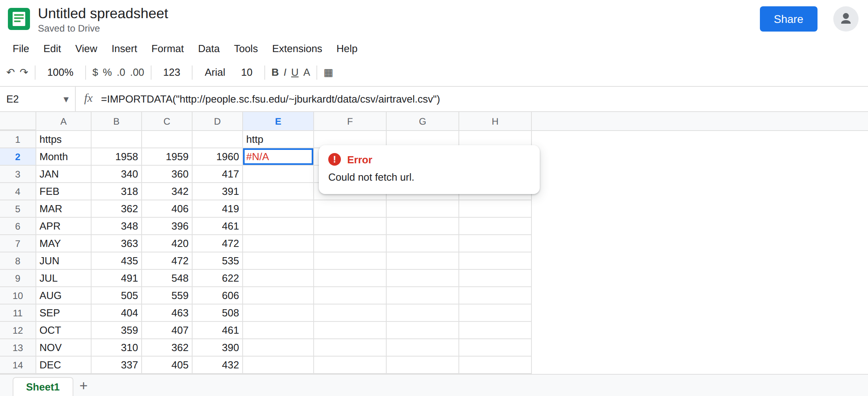Viewport: 868px width, 396px height.
Task: Select the cell with value 622
Action: click(x=217, y=278)
